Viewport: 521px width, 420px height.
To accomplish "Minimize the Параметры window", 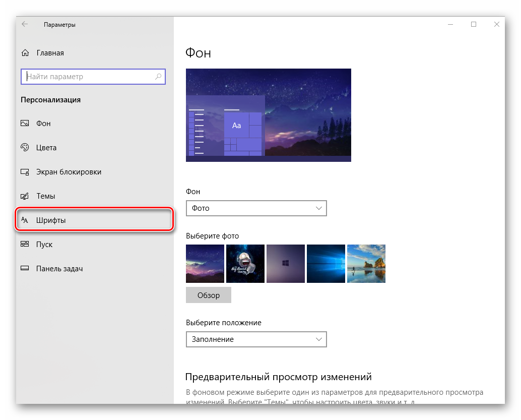I will (x=450, y=24).
